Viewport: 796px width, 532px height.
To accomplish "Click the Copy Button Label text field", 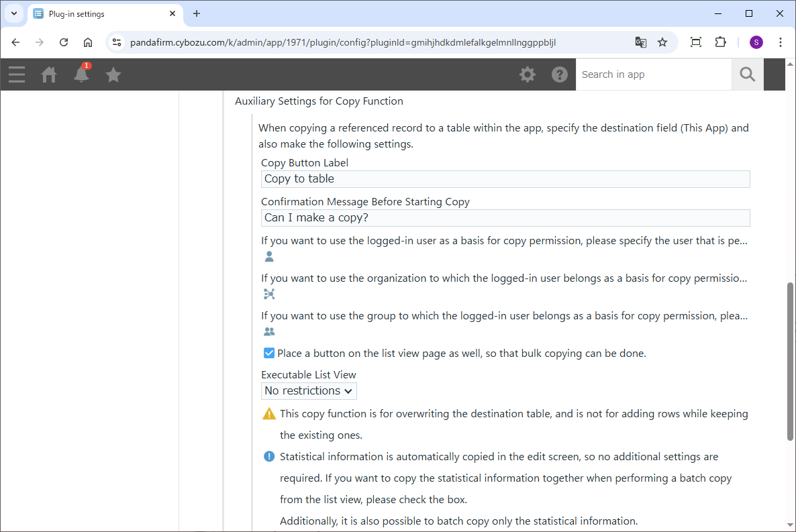I will point(505,179).
